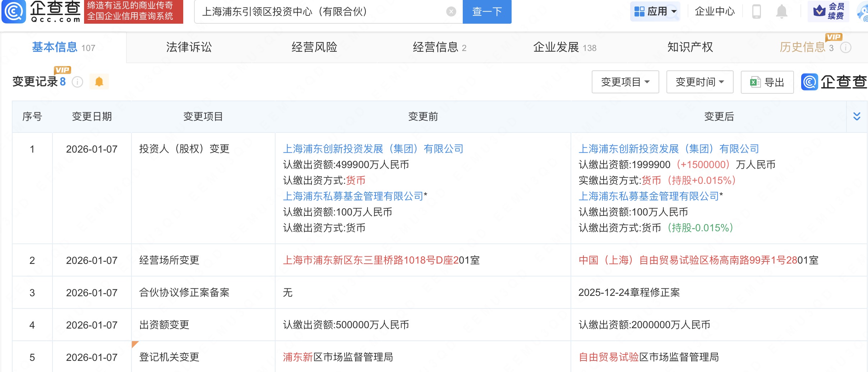
Task: Switch to the 企业发展 tab
Action: point(564,47)
